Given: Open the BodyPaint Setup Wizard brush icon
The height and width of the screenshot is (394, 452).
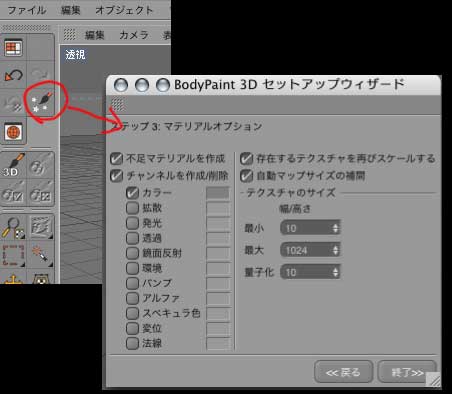Looking at the screenshot, I should 41,101.
